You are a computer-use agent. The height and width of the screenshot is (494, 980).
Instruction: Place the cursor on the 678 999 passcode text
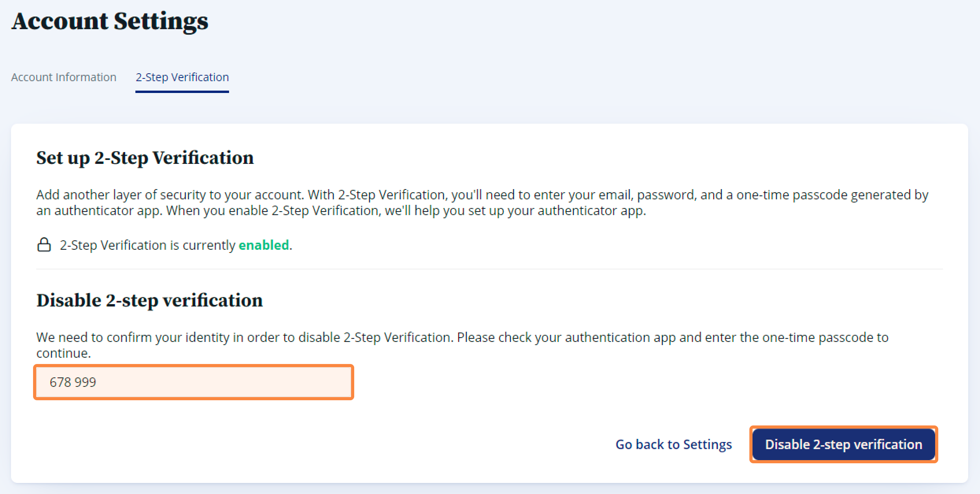point(73,382)
